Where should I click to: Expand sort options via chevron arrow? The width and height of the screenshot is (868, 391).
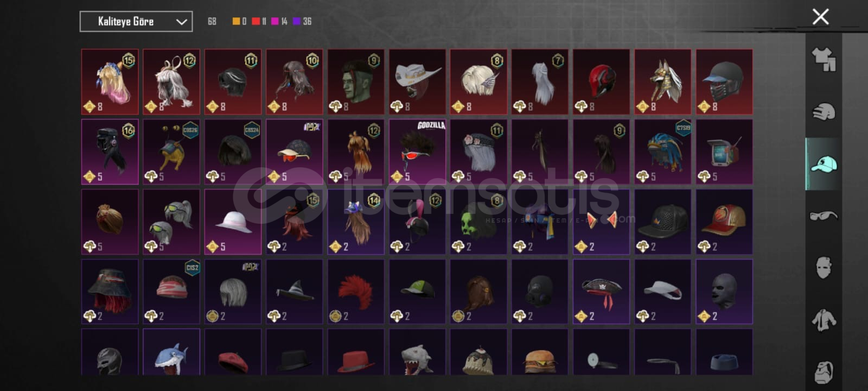pyautogui.click(x=182, y=22)
